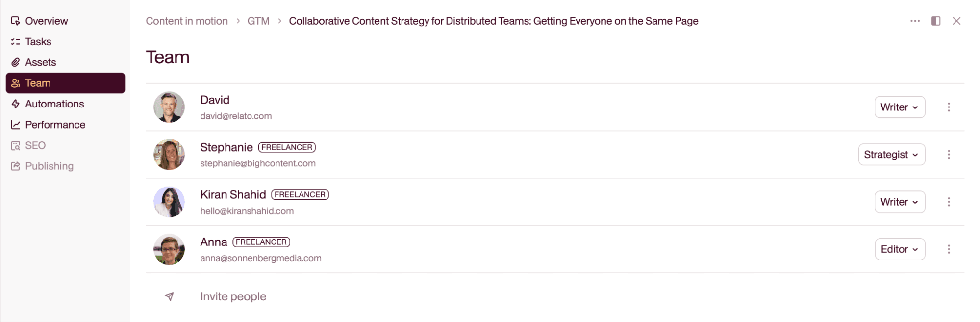This screenshot has height=322, width=980.
Task: Click the more options ellipsis in header
Action: pyautogui.click(x=914, y=21)
